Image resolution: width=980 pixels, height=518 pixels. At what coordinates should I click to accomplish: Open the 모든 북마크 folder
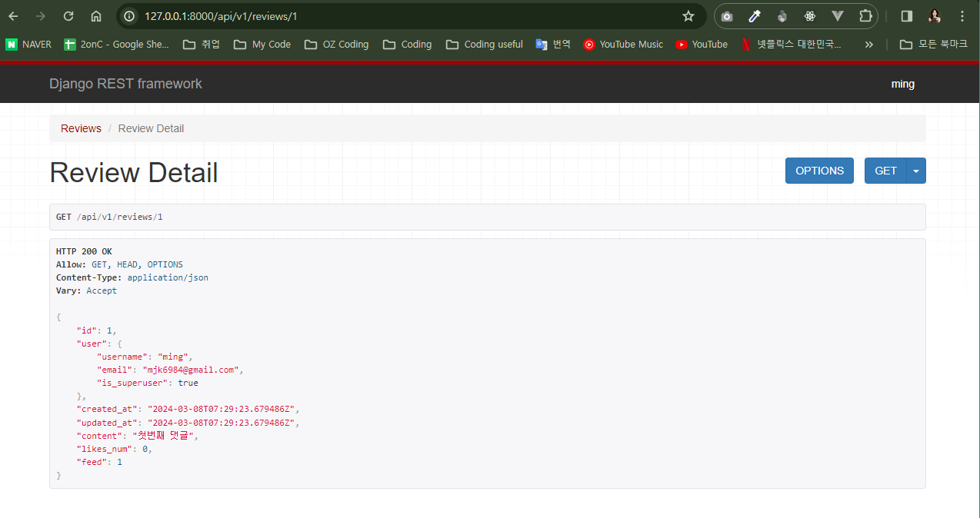934,45
